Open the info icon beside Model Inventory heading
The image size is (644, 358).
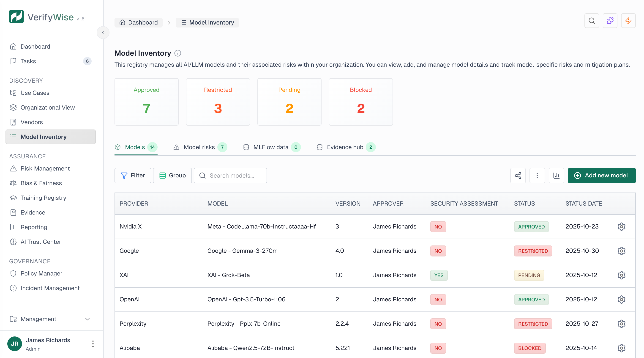click(x=177, y=53)
